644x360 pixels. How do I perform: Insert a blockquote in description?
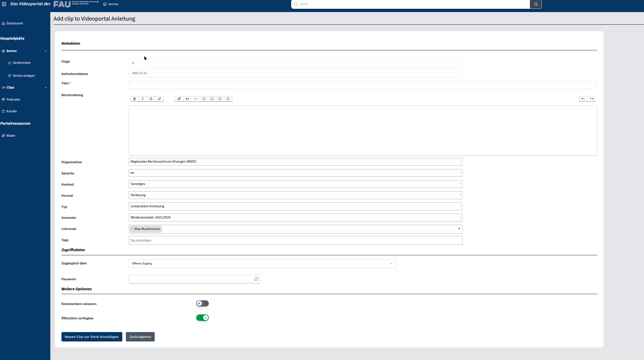coord(187,99)
